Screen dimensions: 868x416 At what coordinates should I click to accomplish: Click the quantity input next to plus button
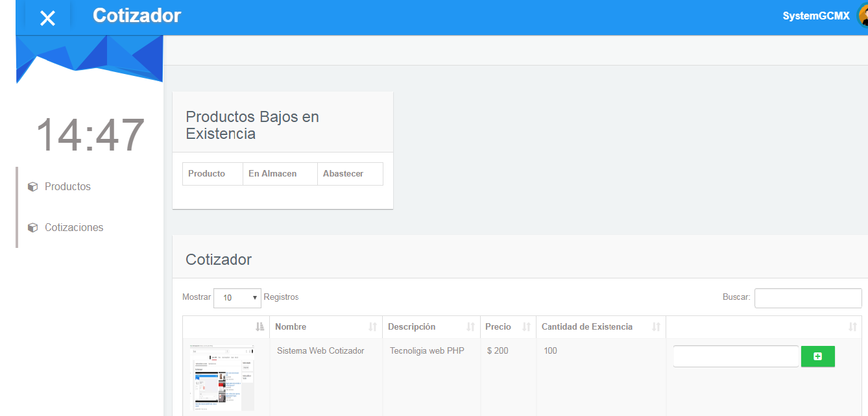pyautogui.click(x=735, y=356)
